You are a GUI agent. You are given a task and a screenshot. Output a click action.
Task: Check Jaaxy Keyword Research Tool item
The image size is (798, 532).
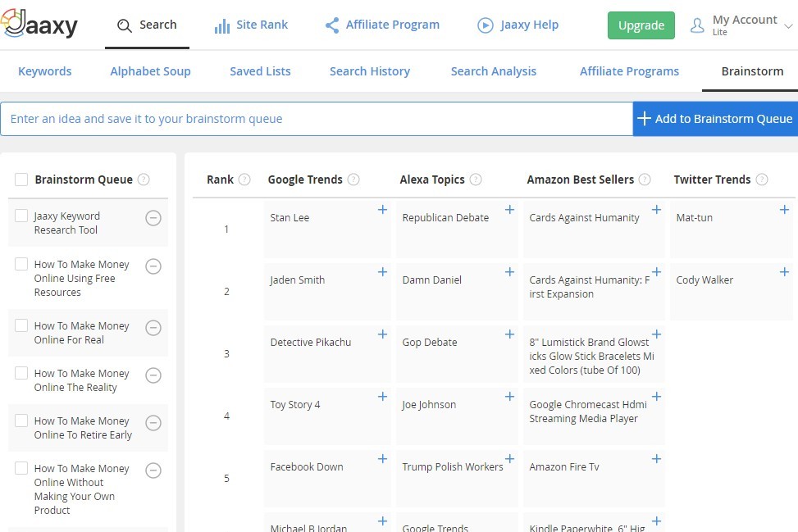21,216
